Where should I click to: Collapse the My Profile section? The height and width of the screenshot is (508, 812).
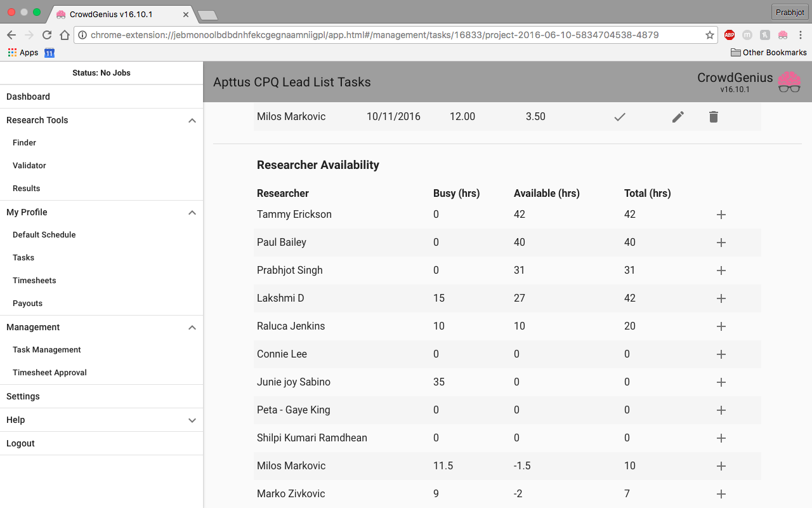pyautogui.click(x=192, y=213)
